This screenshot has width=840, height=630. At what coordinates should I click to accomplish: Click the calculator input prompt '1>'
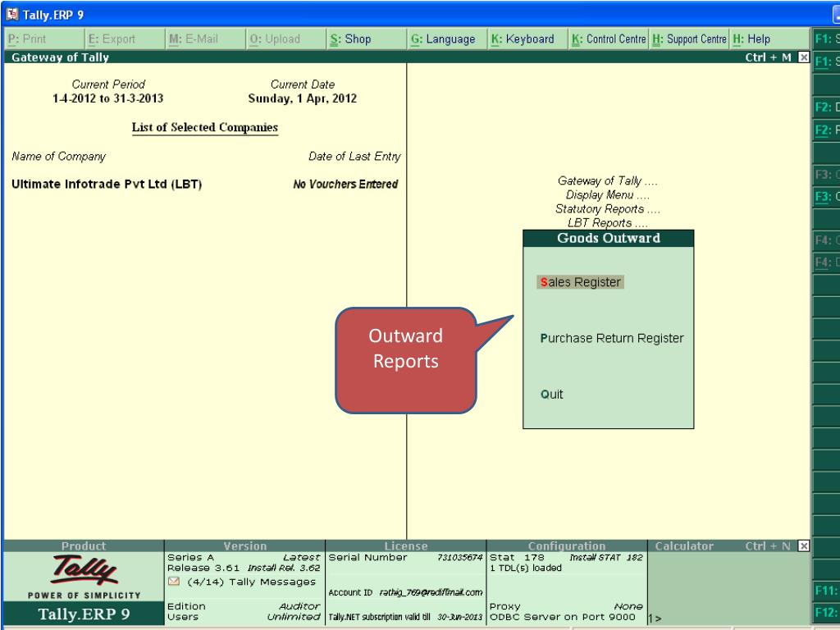coord(655,619)
